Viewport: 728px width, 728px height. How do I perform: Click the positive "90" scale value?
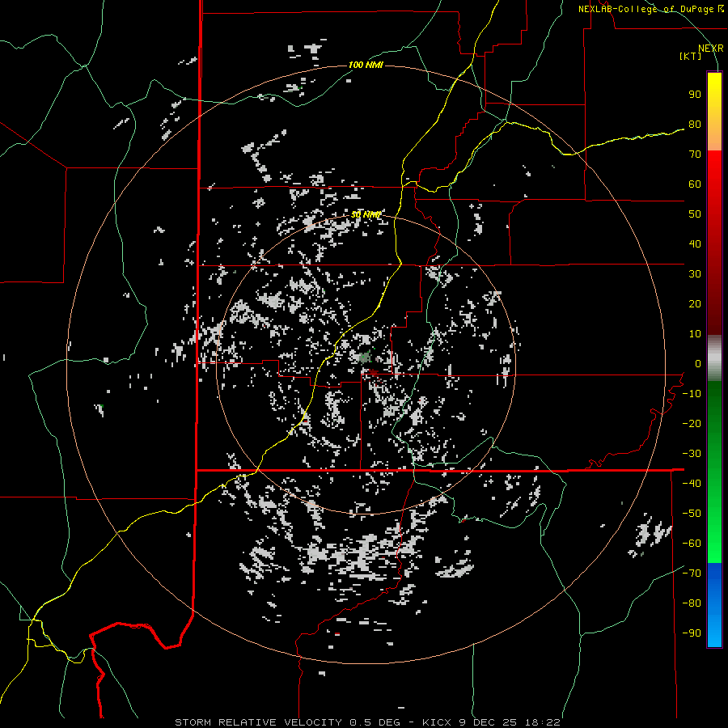click(695, 95)
